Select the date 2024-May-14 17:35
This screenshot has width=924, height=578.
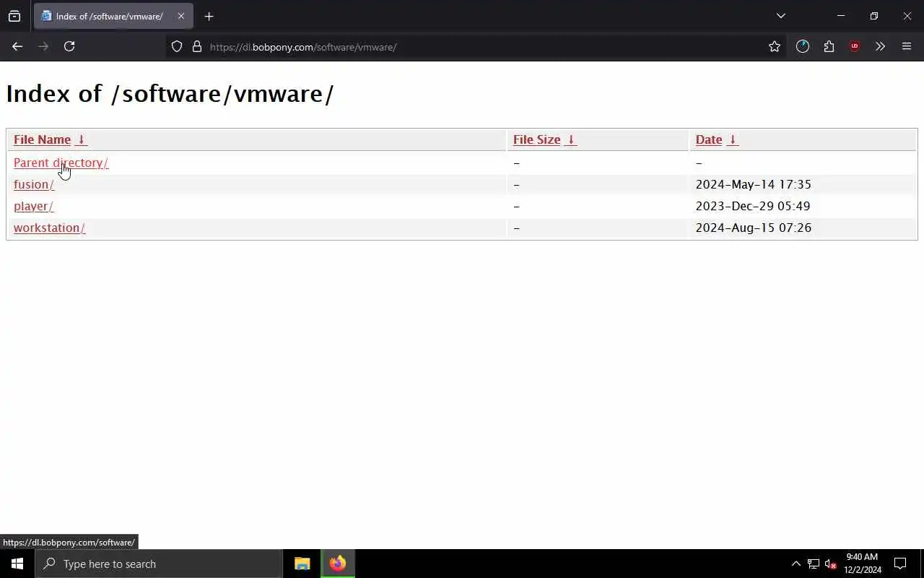click(753, 184)
